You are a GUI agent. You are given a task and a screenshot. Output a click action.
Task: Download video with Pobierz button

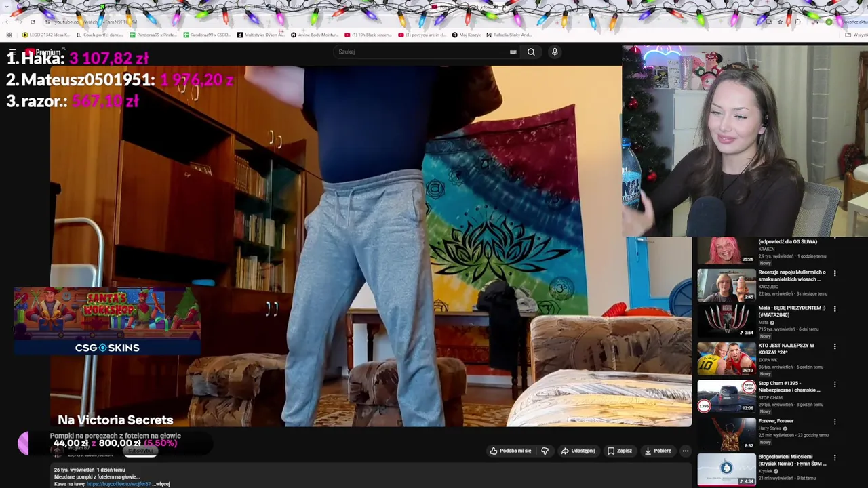(x=658, y=451)
